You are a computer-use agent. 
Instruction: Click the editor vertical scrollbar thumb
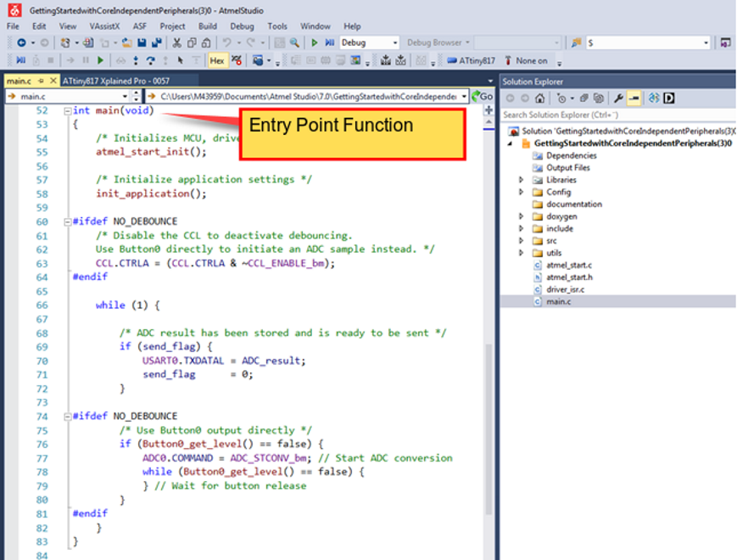point(489,428)
